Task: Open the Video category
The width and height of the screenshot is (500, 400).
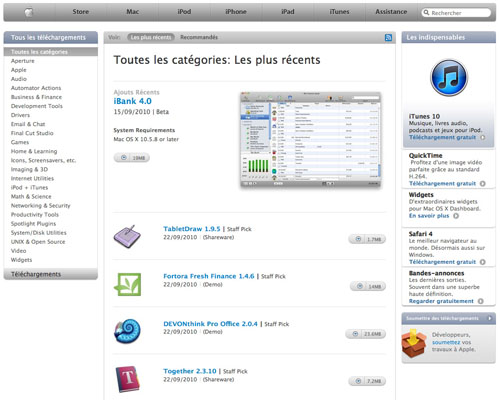Action: pyautogui.click(x=18, y=251)
